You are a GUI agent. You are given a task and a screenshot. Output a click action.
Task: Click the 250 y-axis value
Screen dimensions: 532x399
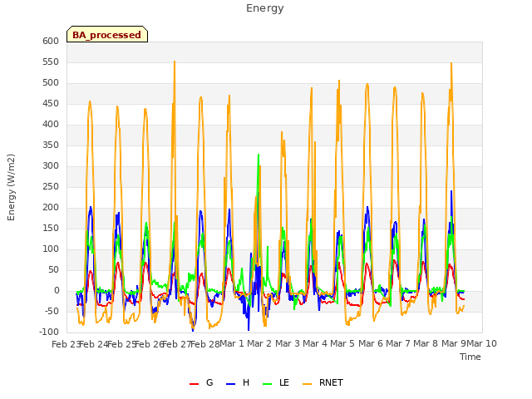pyautogui.click(x=51, y=186)
